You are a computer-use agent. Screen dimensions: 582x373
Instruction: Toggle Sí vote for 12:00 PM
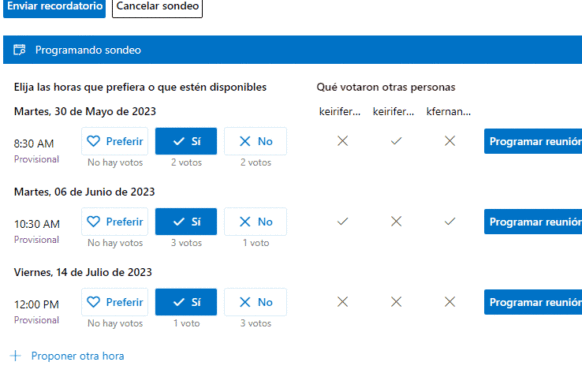(x=186, y=302)
